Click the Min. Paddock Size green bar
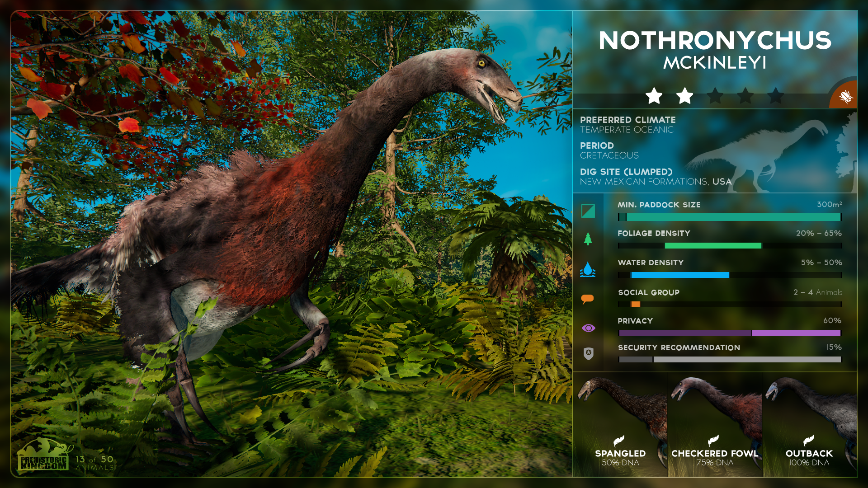The height and width of the screenshot is (488, 868). click(730, 217)
